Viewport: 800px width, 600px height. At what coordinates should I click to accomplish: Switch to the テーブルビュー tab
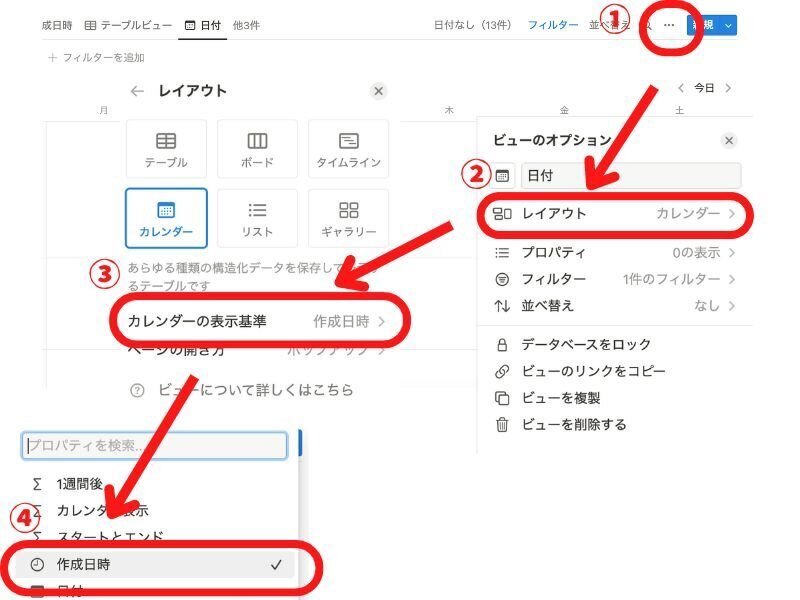tap(128, 25)
